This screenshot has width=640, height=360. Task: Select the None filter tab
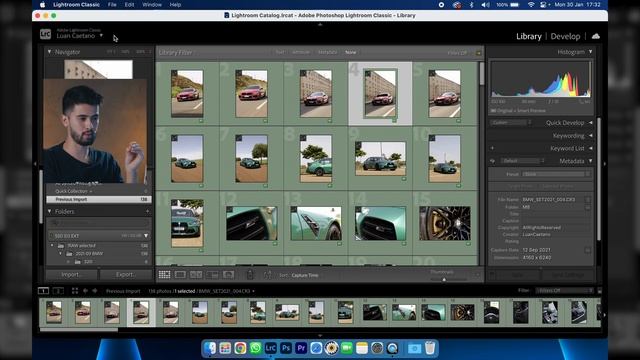point(350,52)
